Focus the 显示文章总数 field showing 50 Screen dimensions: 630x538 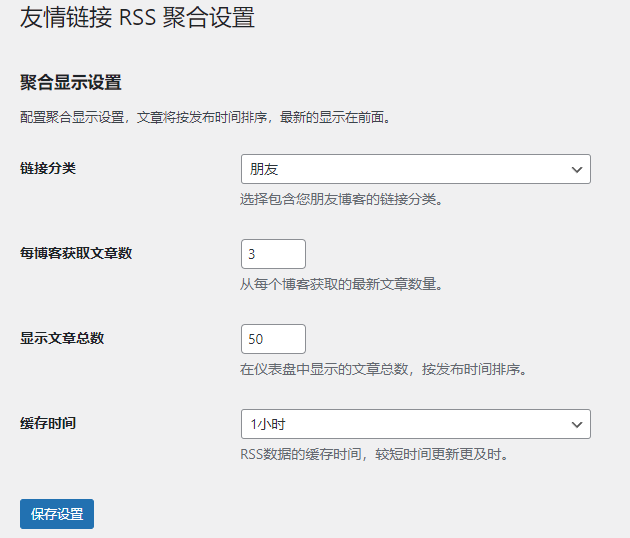click(273, 339)
